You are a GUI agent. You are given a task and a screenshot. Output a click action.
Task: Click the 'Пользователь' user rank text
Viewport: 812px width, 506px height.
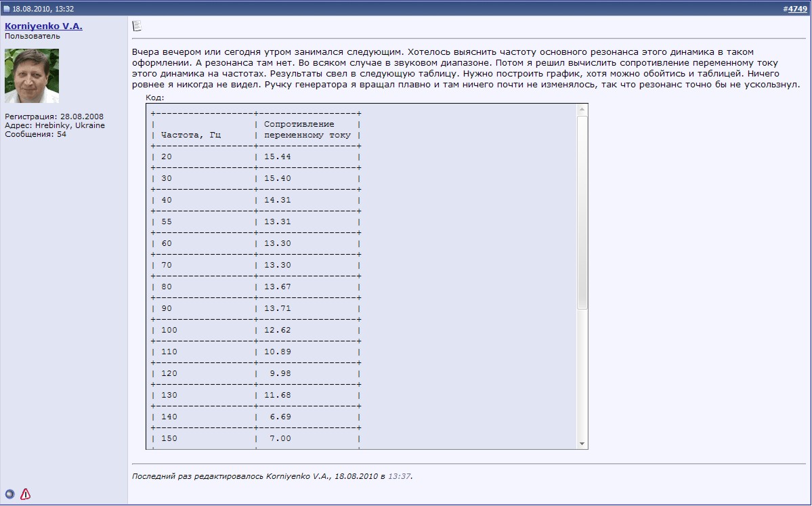pos(33,37)
